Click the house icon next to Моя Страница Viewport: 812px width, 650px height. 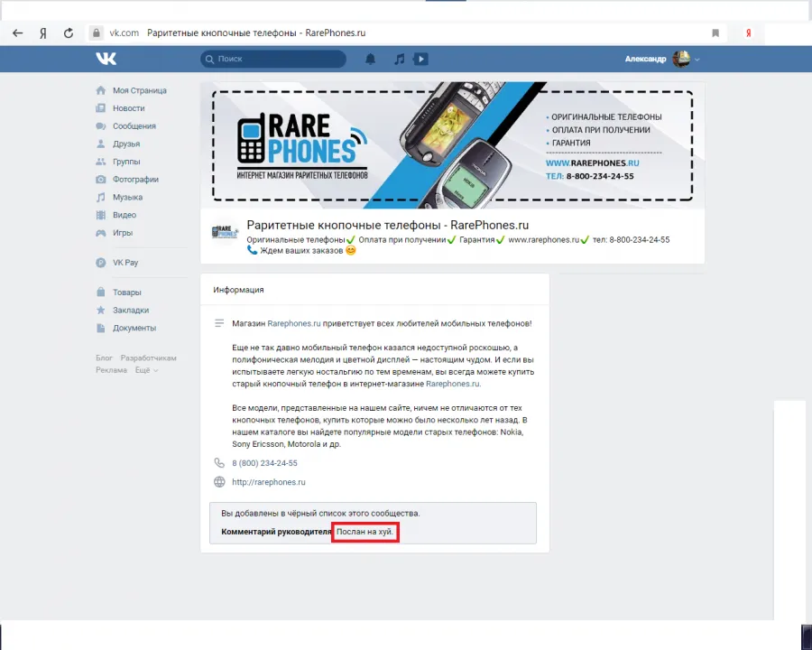[100, 90]
